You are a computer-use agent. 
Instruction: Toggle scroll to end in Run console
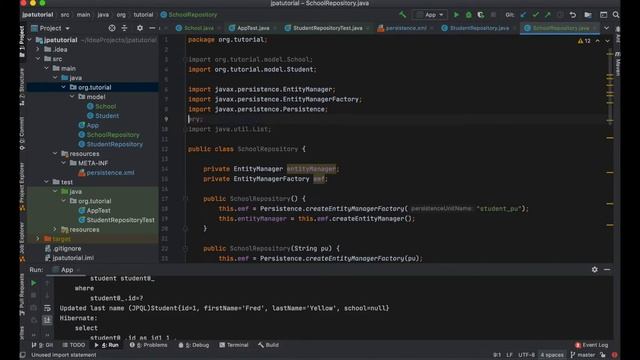(47, 320)
